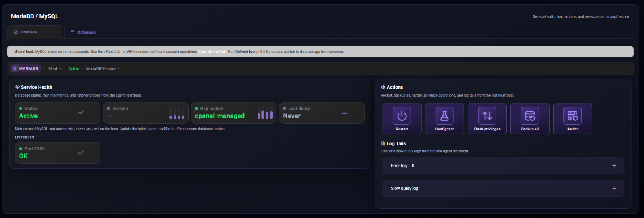The width and height of the screenshot is (644, 218).
Task: Click the cpanel-managed replication value
Action: tap(220, 116)
